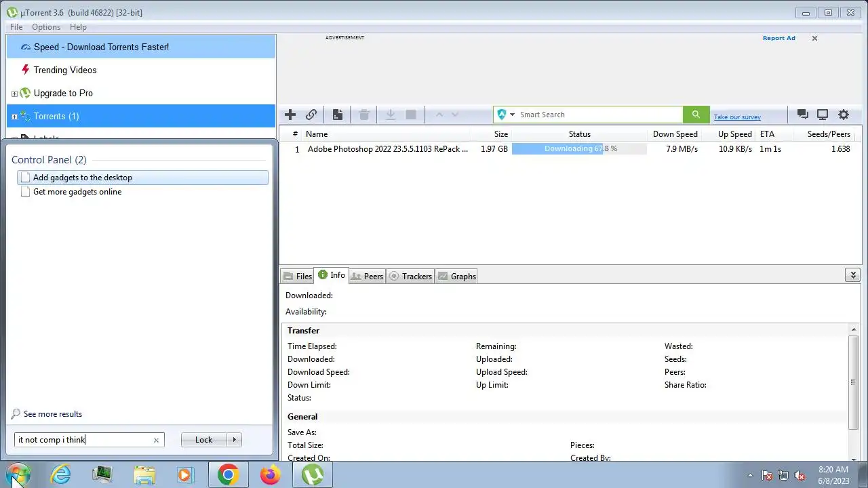Click the Start download arrow icon

click(390, 115)
